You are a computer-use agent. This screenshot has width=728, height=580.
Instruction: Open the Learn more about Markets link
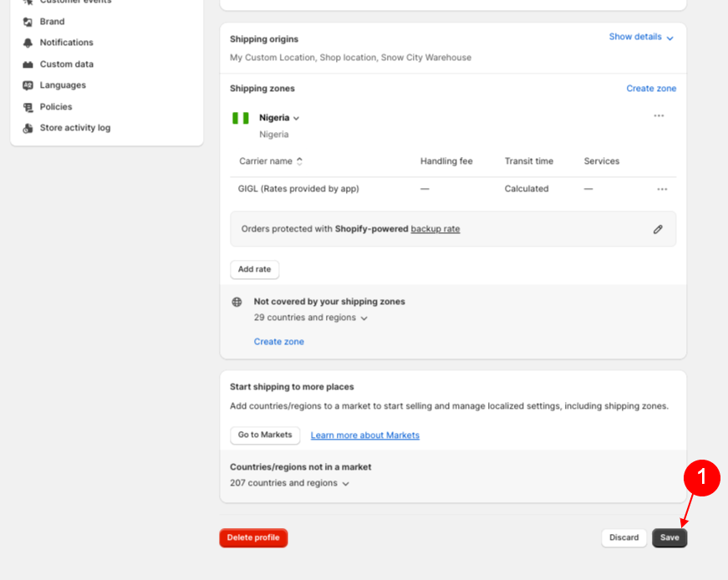364,435
